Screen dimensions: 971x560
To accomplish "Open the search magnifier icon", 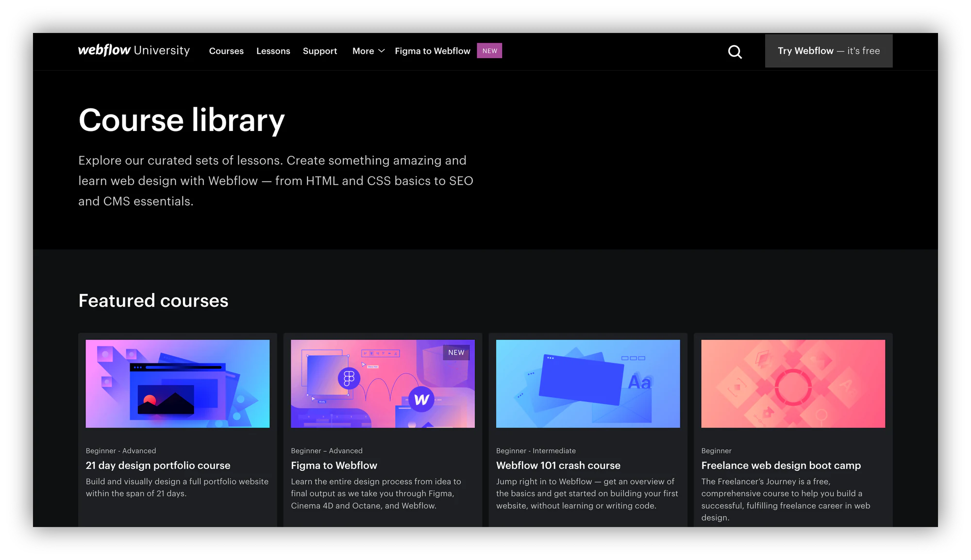I will click(735, 51).
